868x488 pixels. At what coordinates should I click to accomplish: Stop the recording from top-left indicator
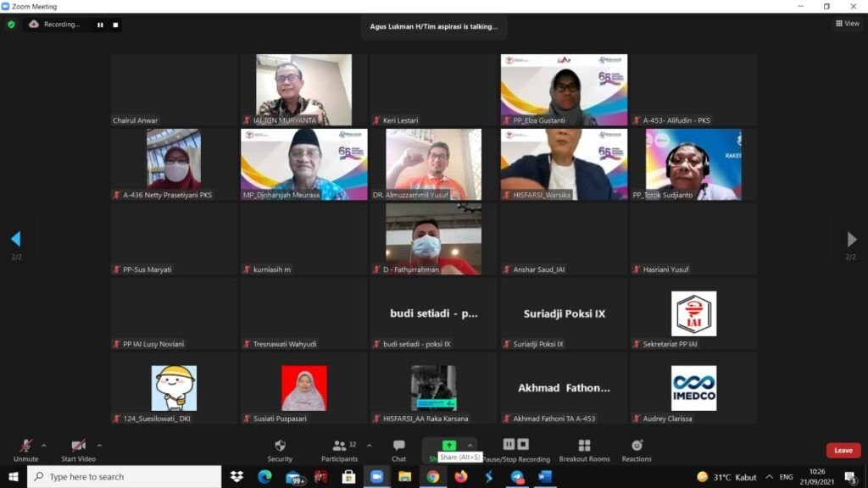click(115, 25)
